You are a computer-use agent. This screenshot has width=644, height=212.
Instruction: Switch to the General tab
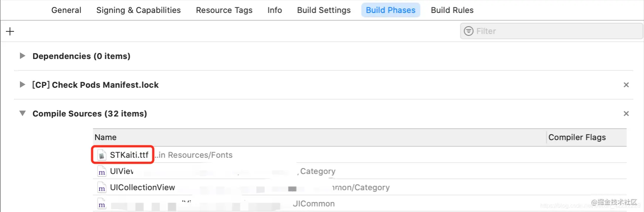[66, 10]
